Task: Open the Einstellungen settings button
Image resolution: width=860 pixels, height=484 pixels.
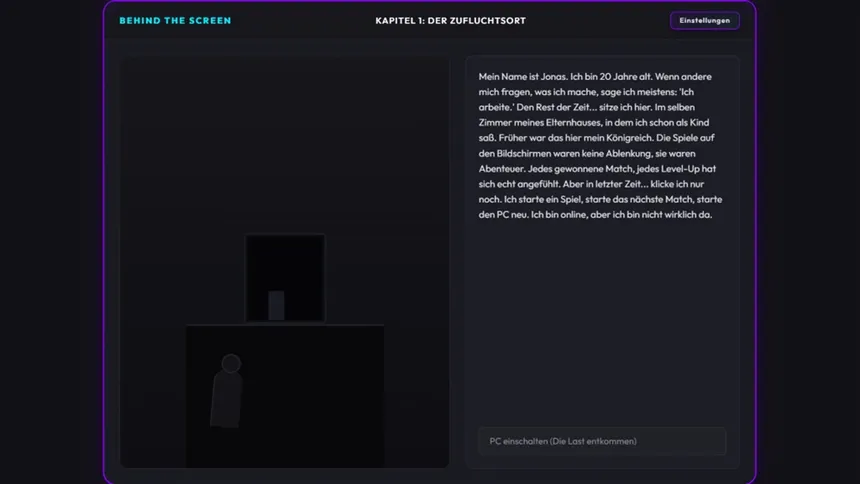Action: [x=704, y=21]
